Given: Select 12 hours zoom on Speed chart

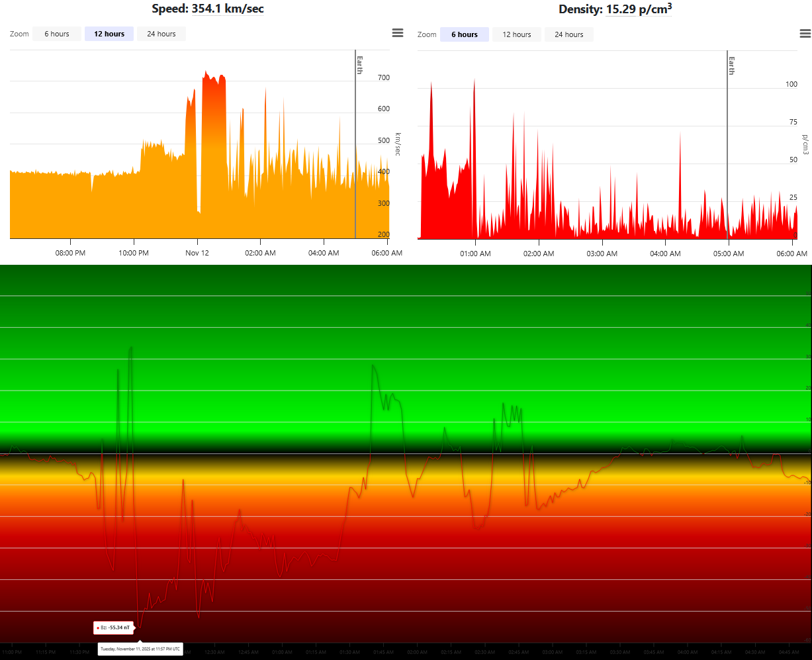Looking at the screenshot, I should [109, 34].
